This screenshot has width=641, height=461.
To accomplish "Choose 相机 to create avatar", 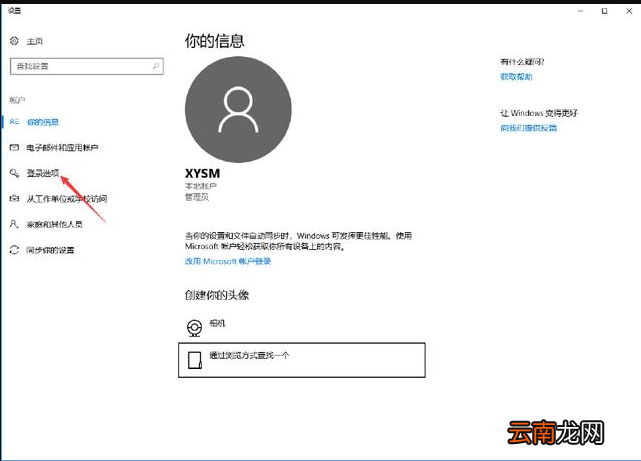I will (217, 323).
